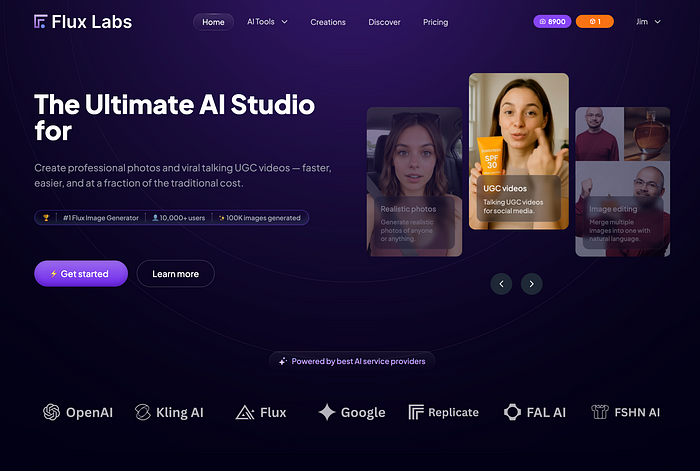Open the UGC videos card
Image resolution: width=700 pixels, height=471 pixels.
519,151
